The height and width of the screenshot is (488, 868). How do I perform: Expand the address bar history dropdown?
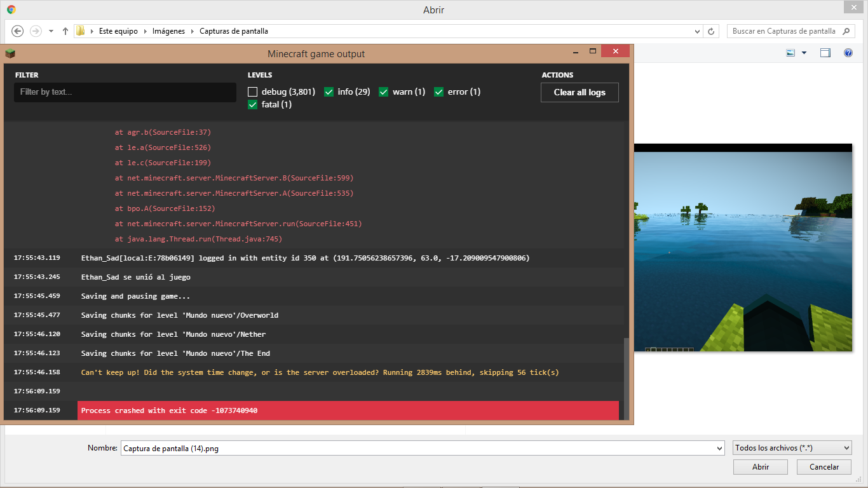click(698, 31)
